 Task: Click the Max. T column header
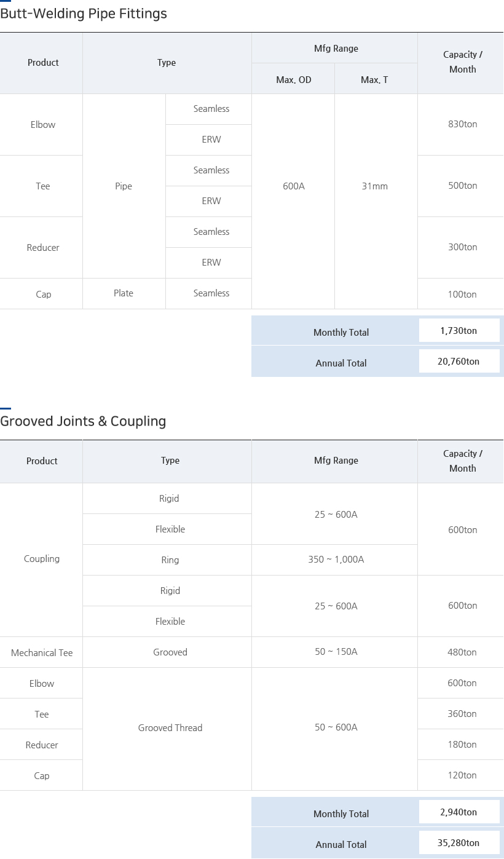(x=374, y=80)
